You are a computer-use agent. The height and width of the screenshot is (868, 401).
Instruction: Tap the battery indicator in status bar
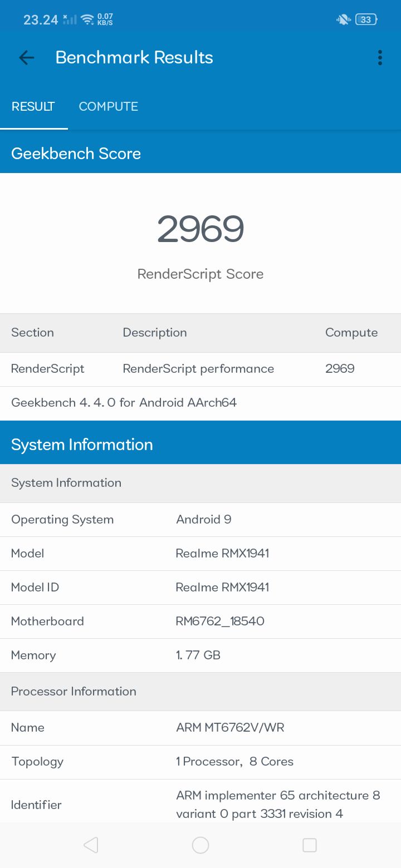click(x=366, y=19)
